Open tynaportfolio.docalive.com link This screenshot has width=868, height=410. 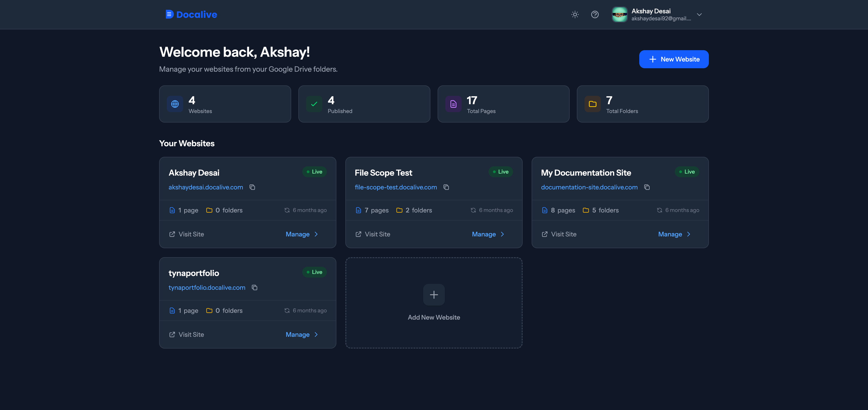[207, 288]
